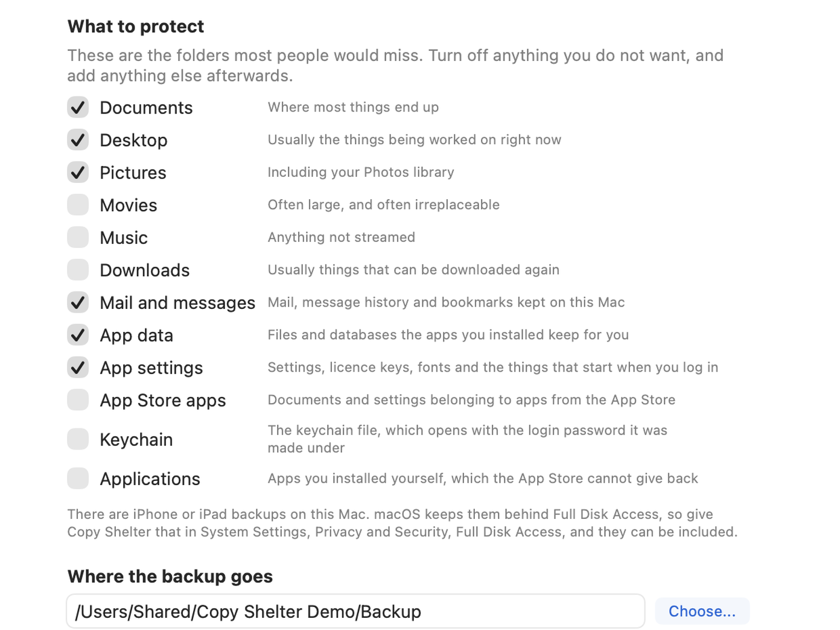Click the App Store apps label
The width and height of the screenshot is (840, 630).
click(x=163, y=401)
